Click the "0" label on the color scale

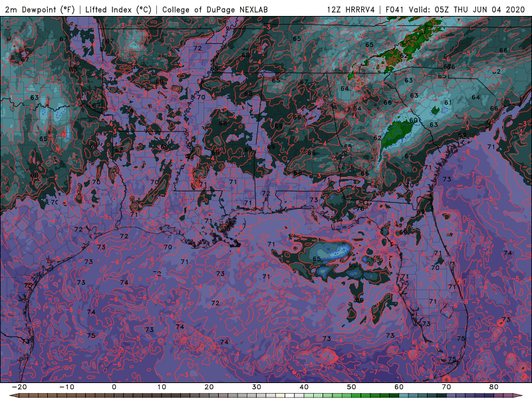114,387
